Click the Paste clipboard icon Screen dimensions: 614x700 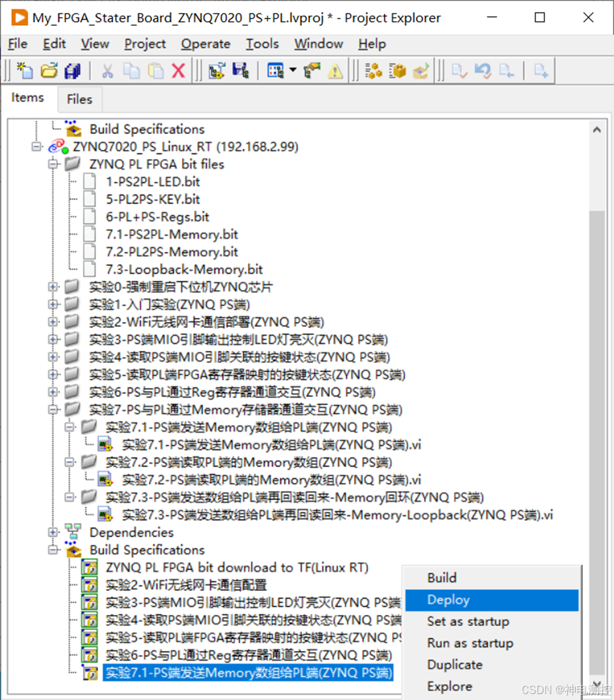click(156, 71)
